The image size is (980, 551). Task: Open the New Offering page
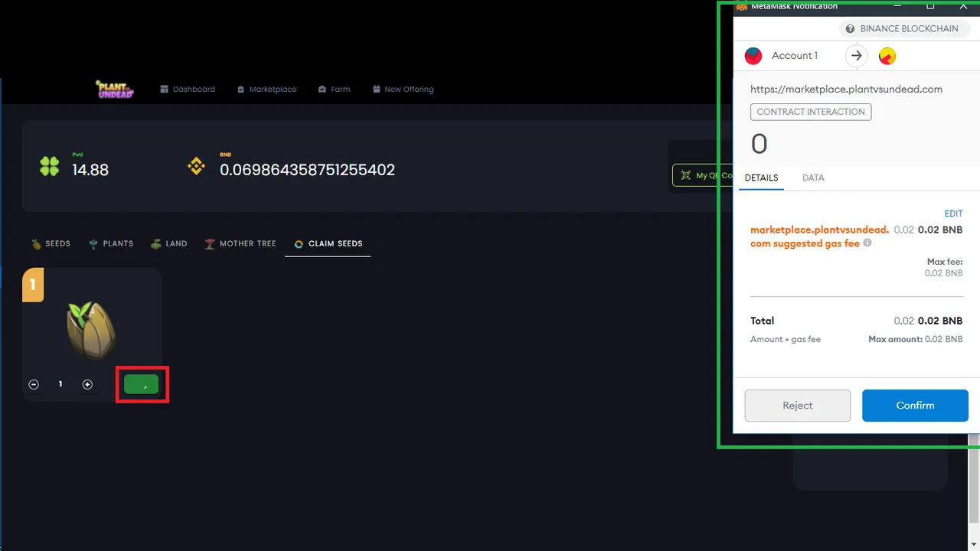click(x=403, y=90)
